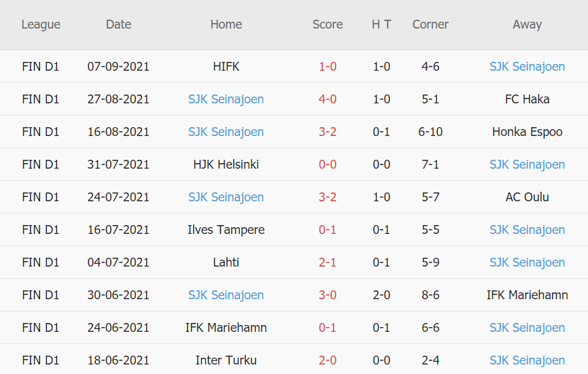Open the 4-0 score against FC Haka

pyautogui.click(x=328, y=99)
